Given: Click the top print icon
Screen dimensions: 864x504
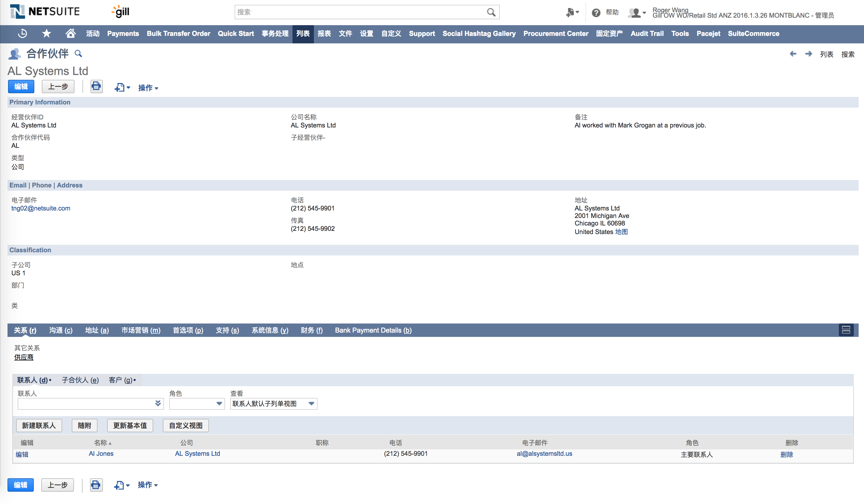Looking at the screenshot, I should 96,86.
